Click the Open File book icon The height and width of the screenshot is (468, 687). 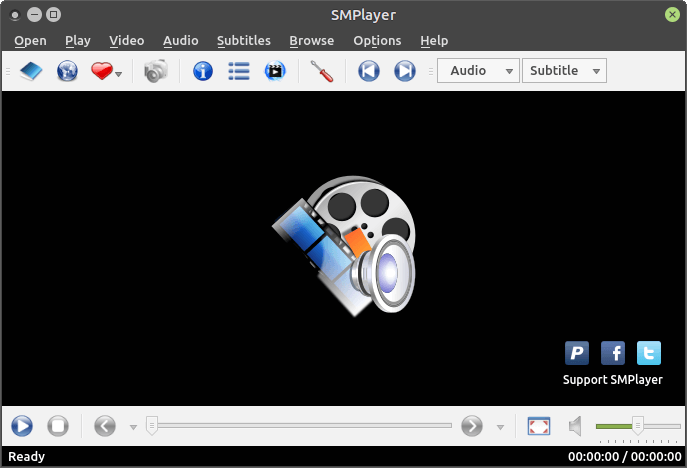click(x=33, y=72)
